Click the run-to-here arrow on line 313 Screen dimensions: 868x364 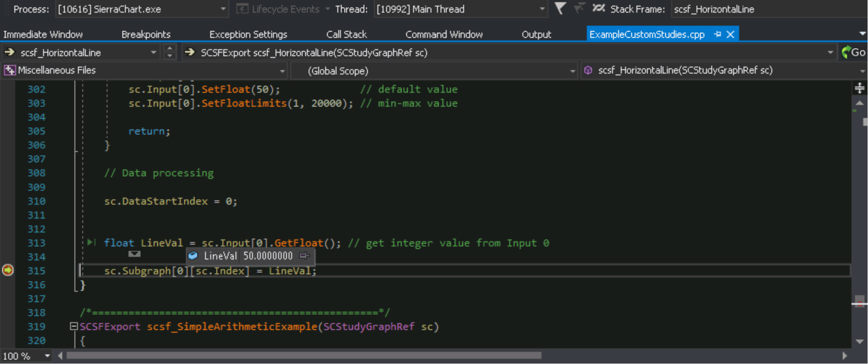coord(91,242)
